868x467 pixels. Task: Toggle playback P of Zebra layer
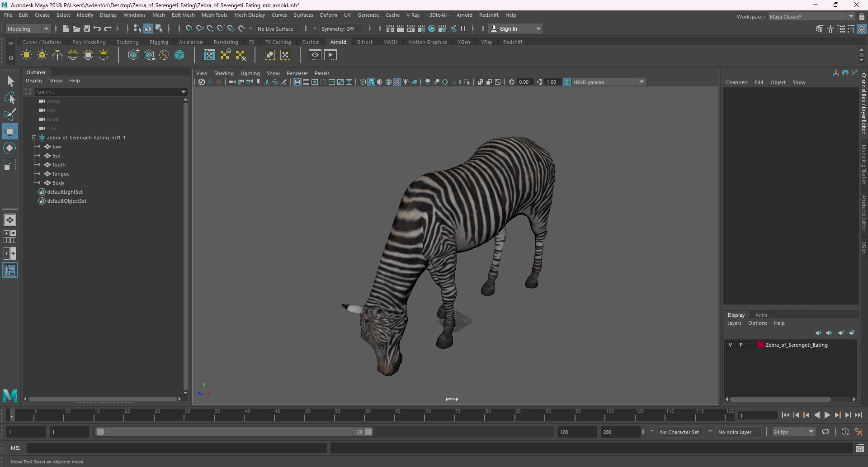(x=741, y=345)
